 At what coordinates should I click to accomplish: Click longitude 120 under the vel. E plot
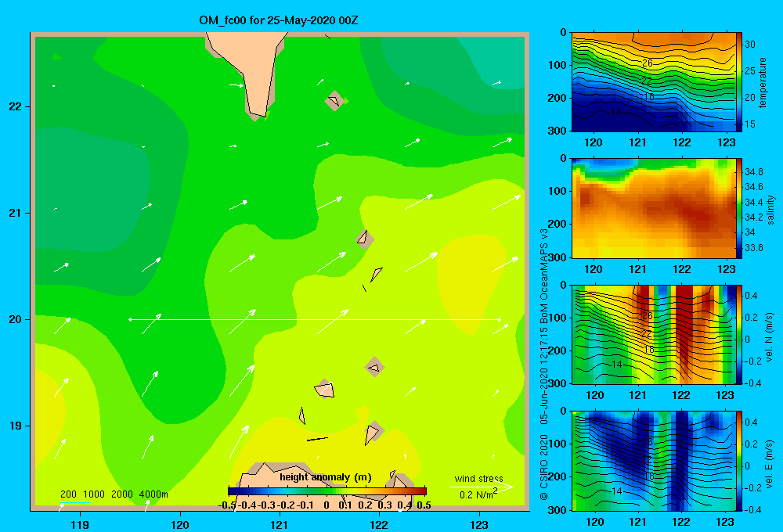(x=594, y=522)
